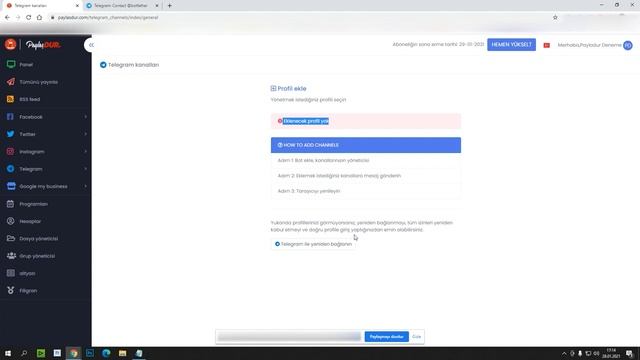This screenshot has height=360, width=640.
Task: Click the taskbar clock and date
Action: point(611,353)
